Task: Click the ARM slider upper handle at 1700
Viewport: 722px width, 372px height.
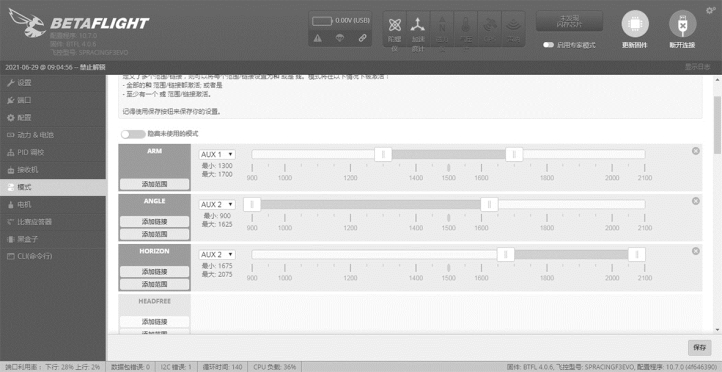Action: [x=514, y=154]
